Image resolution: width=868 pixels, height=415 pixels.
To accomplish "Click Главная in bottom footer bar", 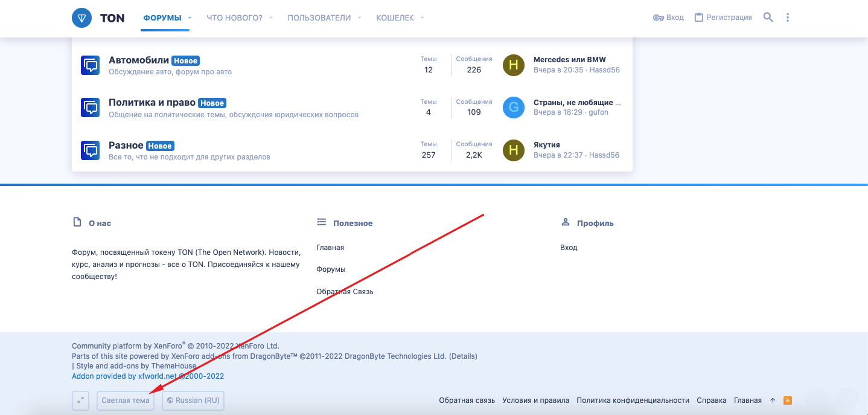I will pyautogui.click(x=748, y=401).
